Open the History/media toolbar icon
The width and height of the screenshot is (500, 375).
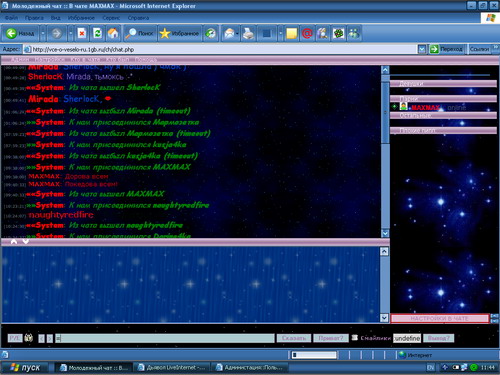pyautogui.click(x=211, y=33)
